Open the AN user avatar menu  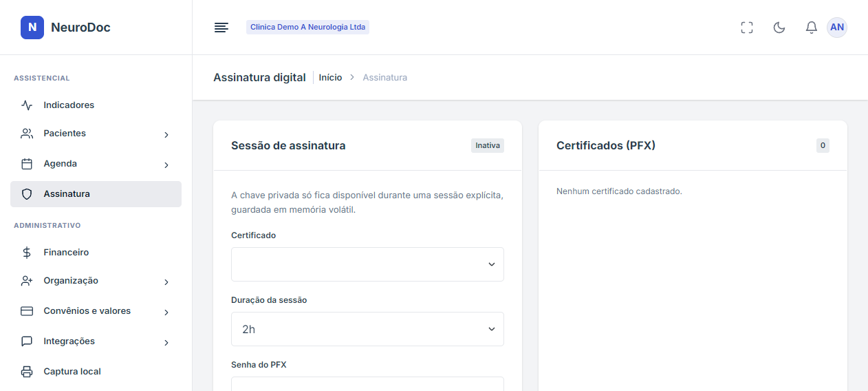[x=837, y=28]
